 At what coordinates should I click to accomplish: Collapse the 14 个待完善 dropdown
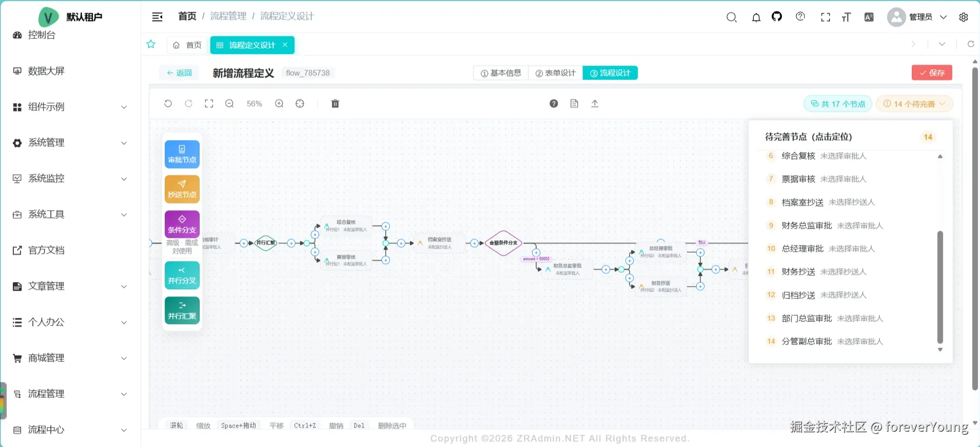pos(914,104)
